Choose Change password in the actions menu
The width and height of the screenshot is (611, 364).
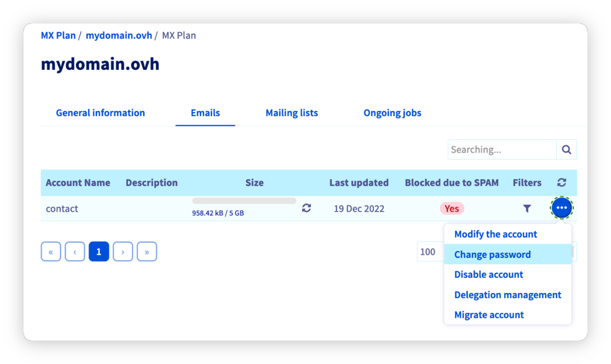[x=493, y=254]
